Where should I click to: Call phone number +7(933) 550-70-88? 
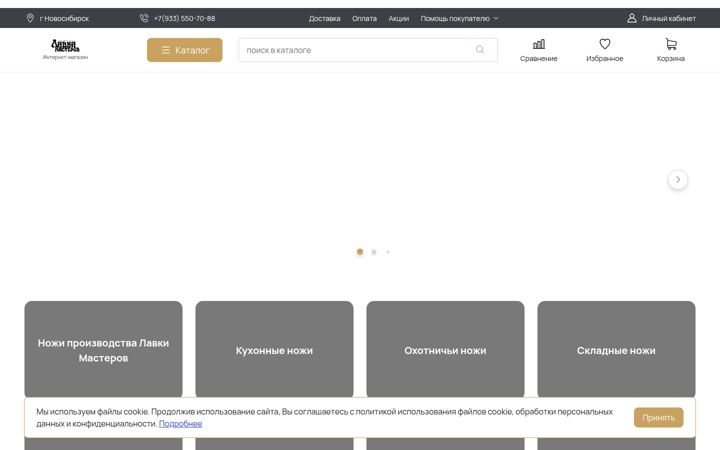click(x=184, y=18)
